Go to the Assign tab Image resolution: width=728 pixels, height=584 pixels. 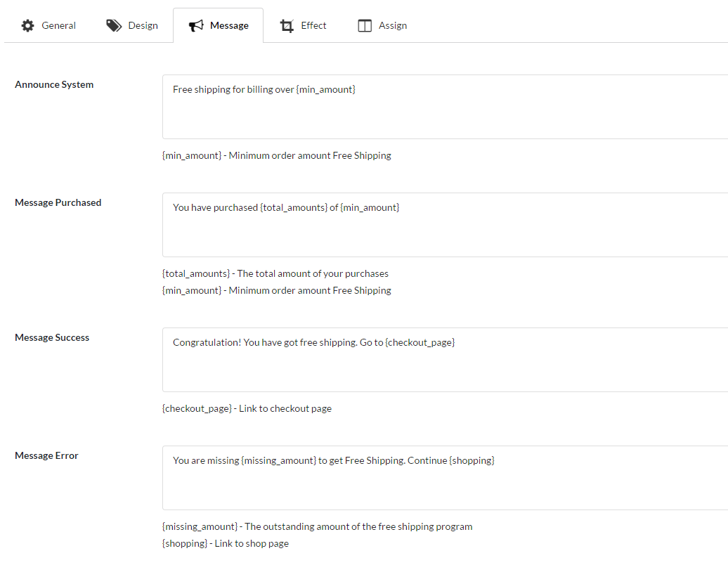[392, 25]
